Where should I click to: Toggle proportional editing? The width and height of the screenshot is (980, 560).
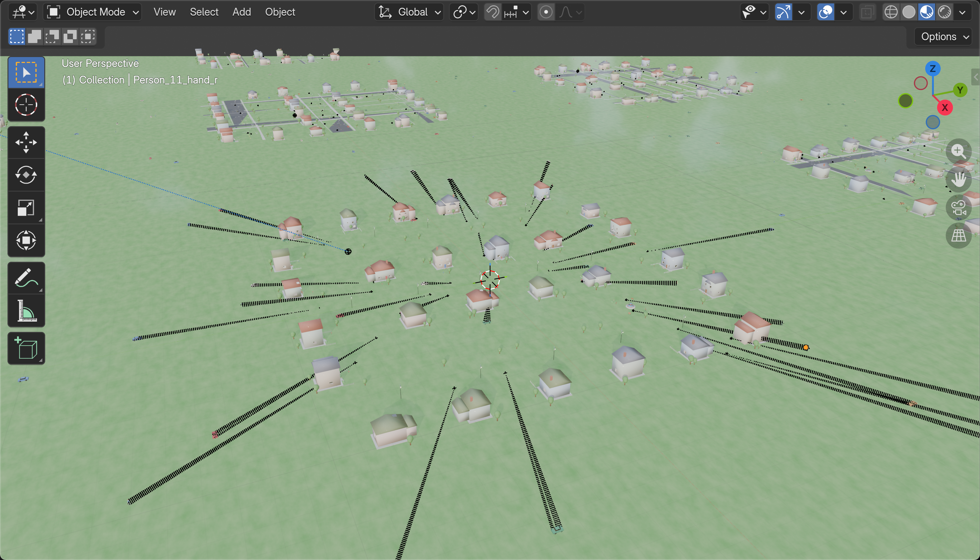(546, 12)
